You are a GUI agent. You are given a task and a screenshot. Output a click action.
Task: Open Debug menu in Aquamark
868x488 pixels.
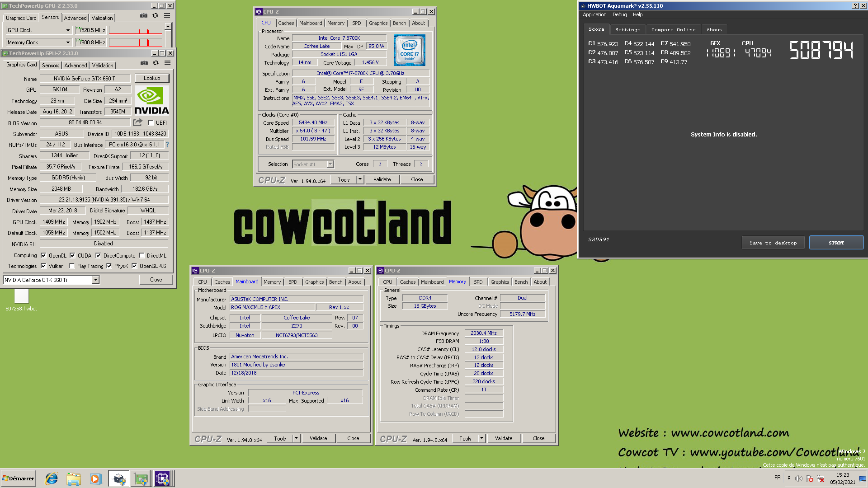click(619, 14)
